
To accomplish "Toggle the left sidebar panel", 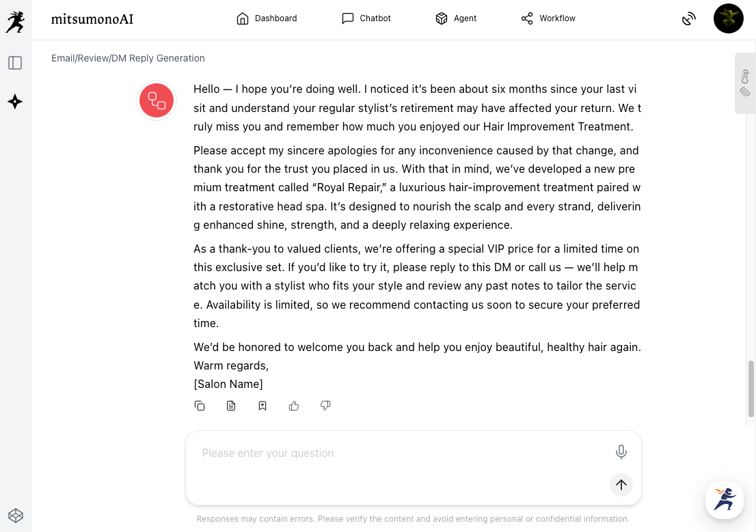I will (15, 63).
